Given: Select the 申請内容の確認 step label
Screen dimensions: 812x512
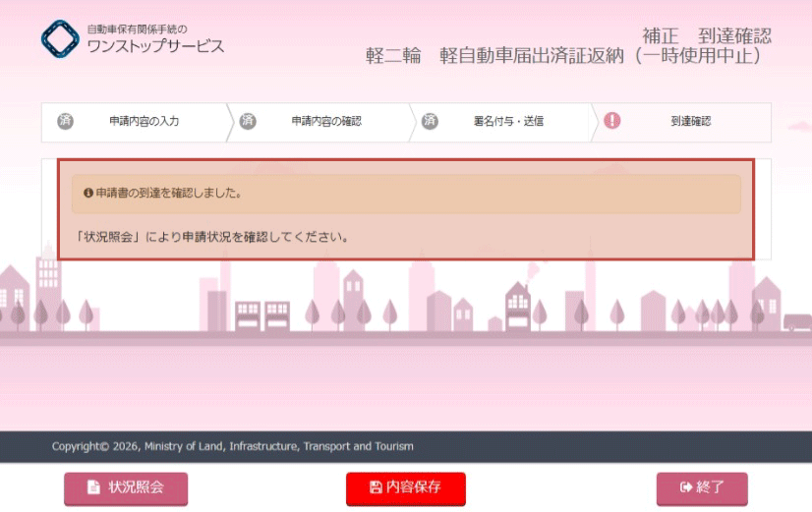Looking at the screenshot, I should 326,122.
